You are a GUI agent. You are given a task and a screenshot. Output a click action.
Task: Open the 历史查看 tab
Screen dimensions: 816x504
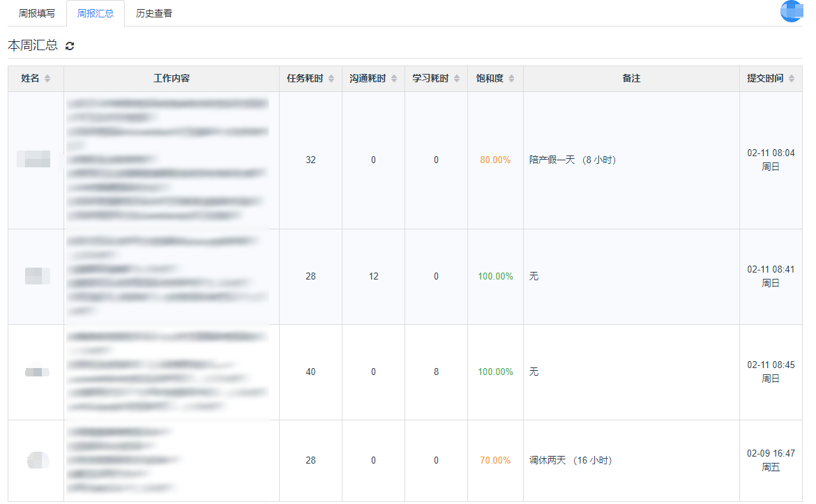click(153, 13)
